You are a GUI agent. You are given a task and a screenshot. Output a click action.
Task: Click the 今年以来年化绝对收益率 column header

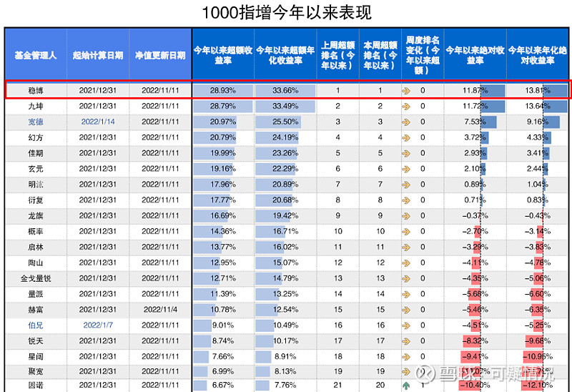pyautogui.click(x=538, y=55)
